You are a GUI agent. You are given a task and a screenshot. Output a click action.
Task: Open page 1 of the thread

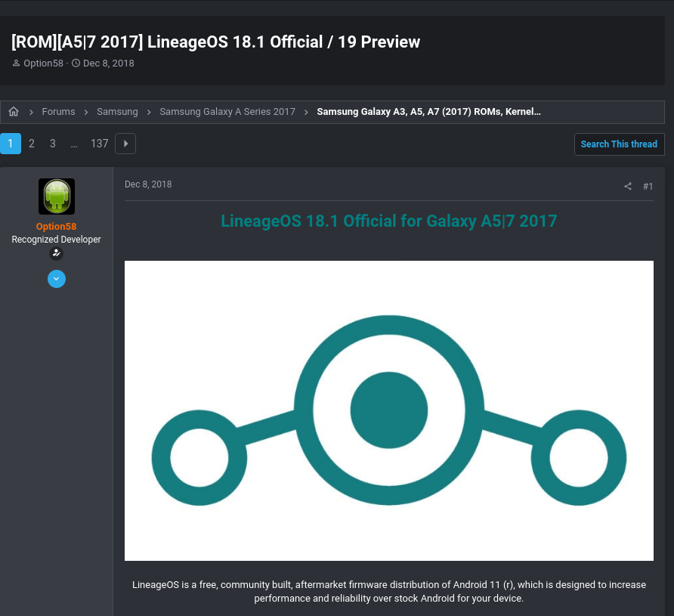[11, 144]
